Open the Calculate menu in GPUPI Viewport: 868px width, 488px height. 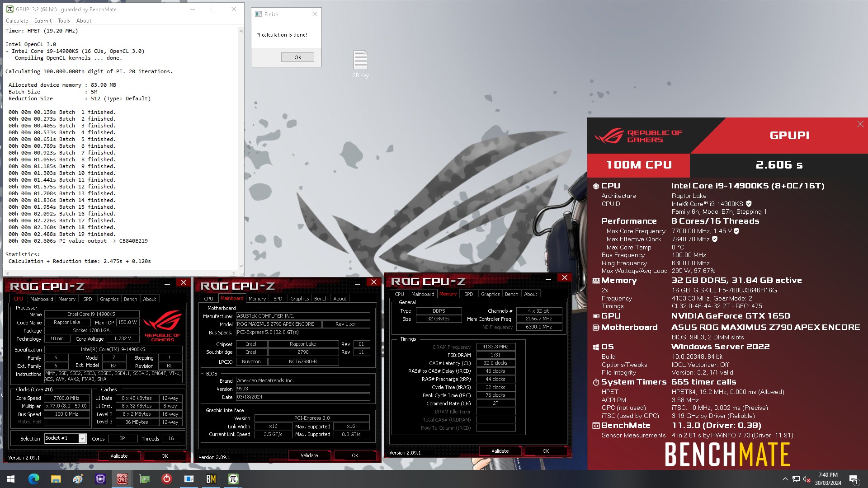click(x=17, y=21)
